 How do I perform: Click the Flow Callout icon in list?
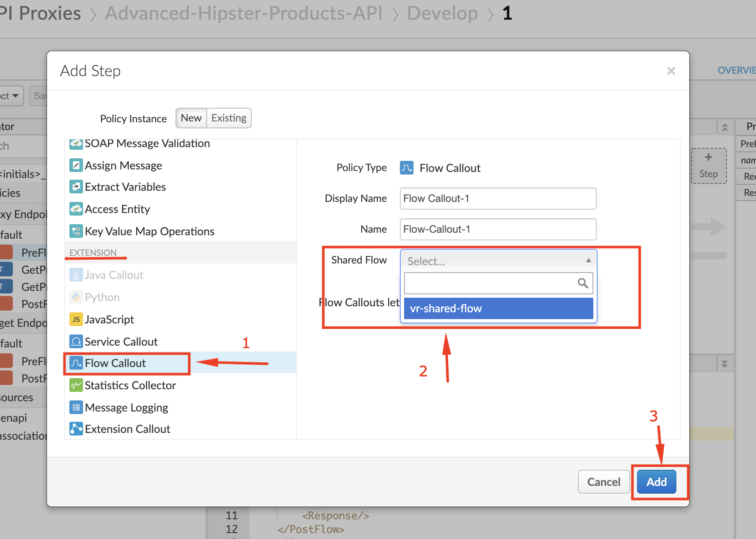coord(76,363)
